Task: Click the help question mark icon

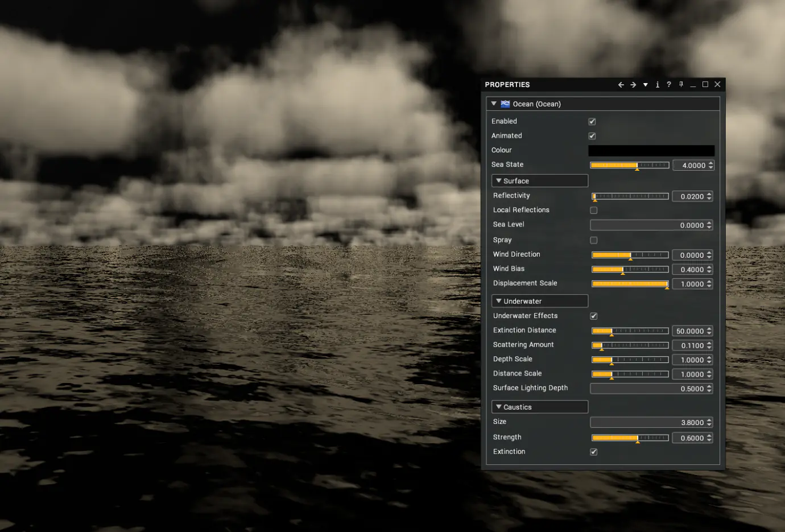Action: tap(669, 84)
